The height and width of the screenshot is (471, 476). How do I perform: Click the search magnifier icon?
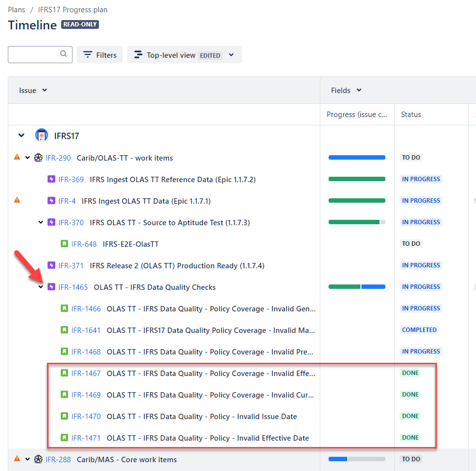[x=64, y=54]
